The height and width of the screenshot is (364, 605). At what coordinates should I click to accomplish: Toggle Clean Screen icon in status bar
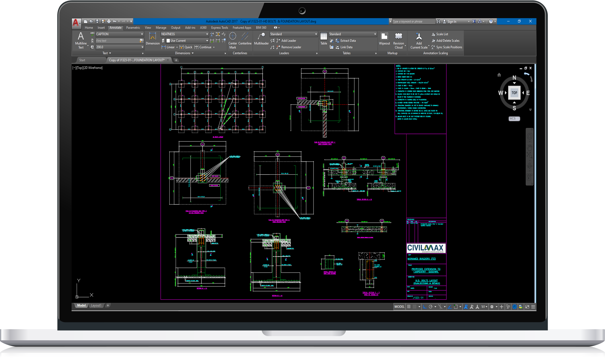click(x=527, y=307)
